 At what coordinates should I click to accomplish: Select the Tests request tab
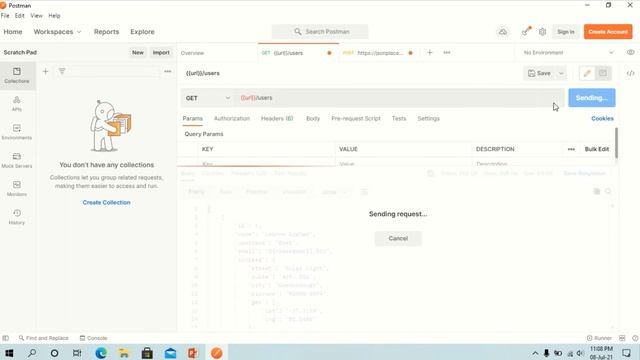pos(399,118)
